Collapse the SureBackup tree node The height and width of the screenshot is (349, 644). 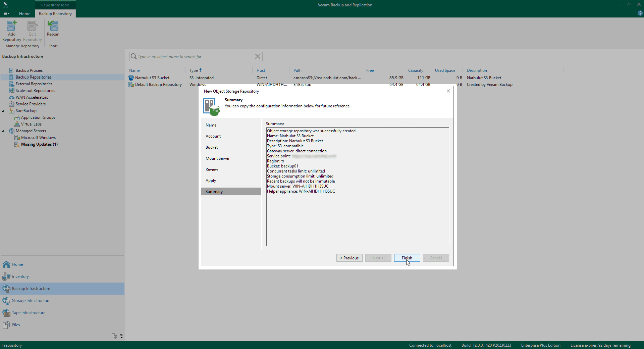click(x=3, y=111)
